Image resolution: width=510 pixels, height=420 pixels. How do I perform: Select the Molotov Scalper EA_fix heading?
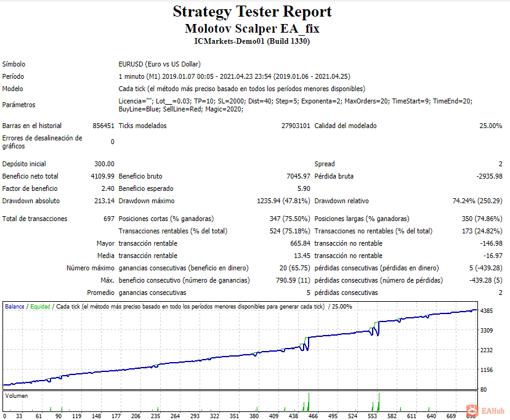click(x=252, y=28)
